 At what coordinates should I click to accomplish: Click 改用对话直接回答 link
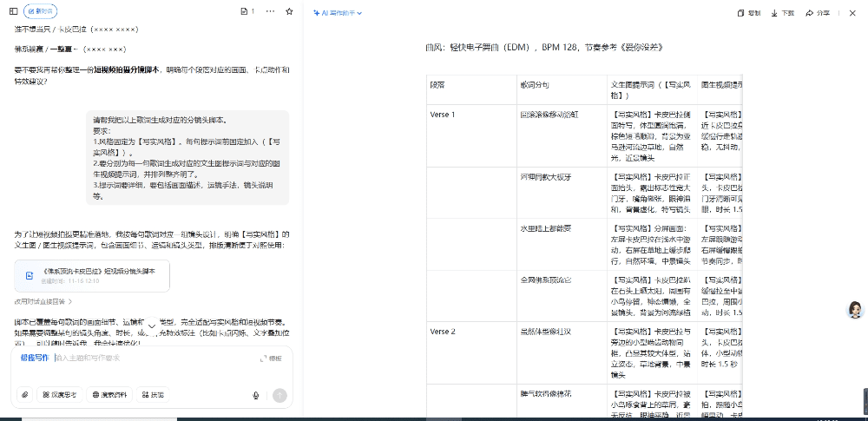click(x=42, y=301)
